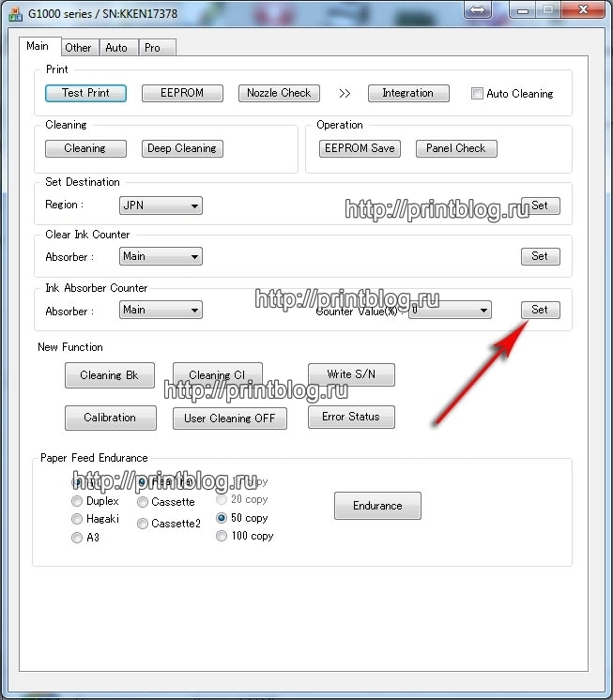
Task: Click the Calibration button
Action: (x=110, y=418)
